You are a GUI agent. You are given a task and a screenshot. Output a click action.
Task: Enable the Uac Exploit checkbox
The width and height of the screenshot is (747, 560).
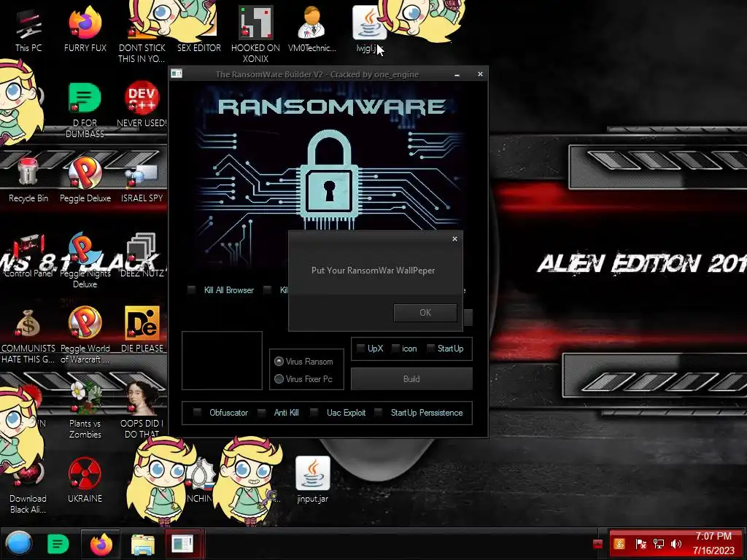click(314, 413)
